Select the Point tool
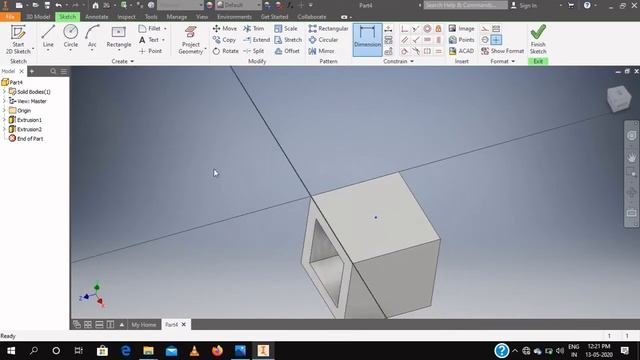The width and height of the screenshot is (640, 360). 151,51
